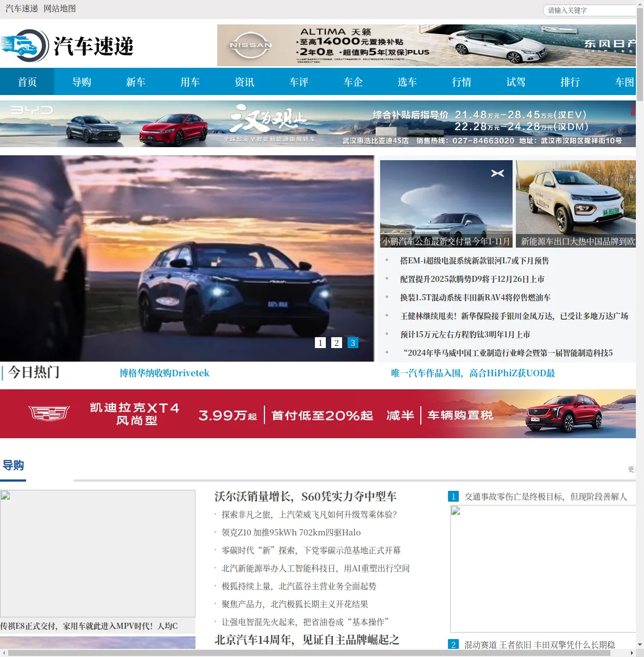Open article 零碳时代“新”探索 下党零碳示范基地正式开幕
The width and height of the screenshot is (644, 657).
pos(311,550)
